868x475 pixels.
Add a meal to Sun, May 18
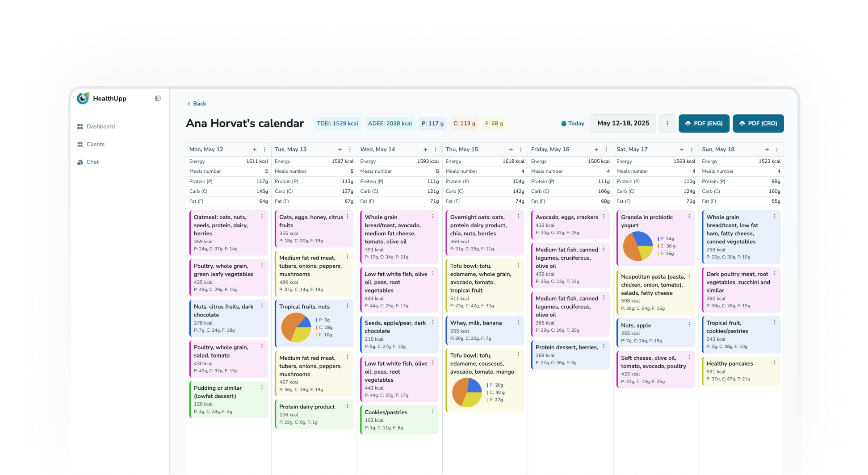[767, 150]
